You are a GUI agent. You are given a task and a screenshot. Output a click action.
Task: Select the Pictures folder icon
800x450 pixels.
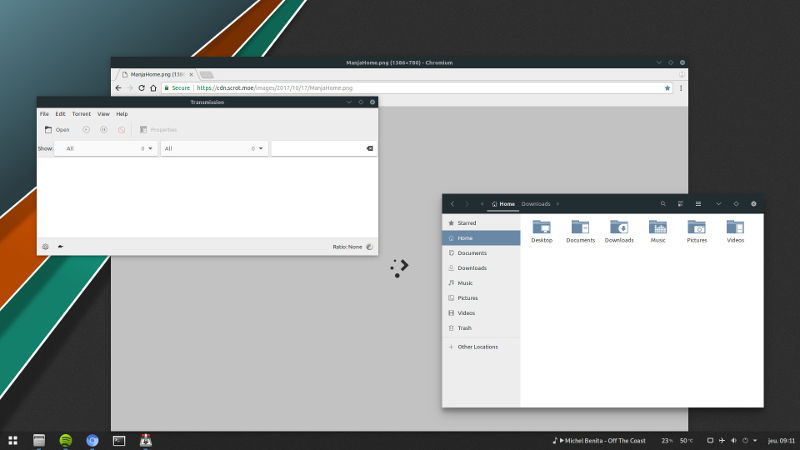coord(697,227)
